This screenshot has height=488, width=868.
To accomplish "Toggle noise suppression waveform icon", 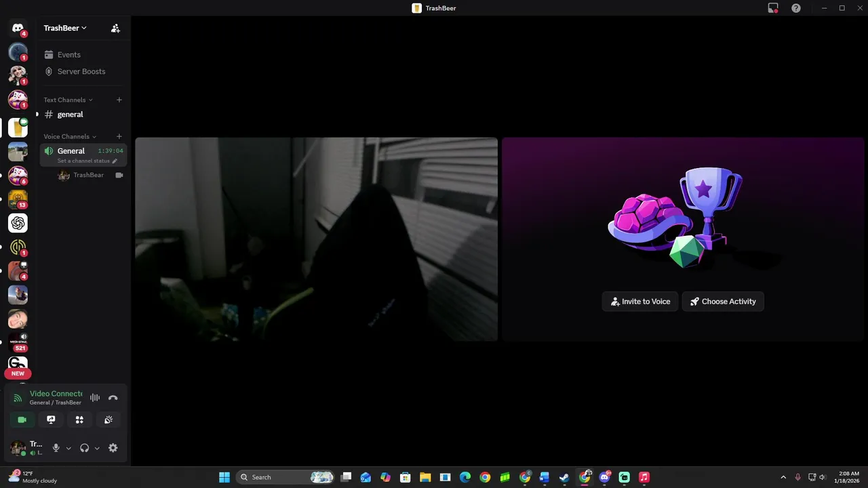I will (x=95, y=398).
